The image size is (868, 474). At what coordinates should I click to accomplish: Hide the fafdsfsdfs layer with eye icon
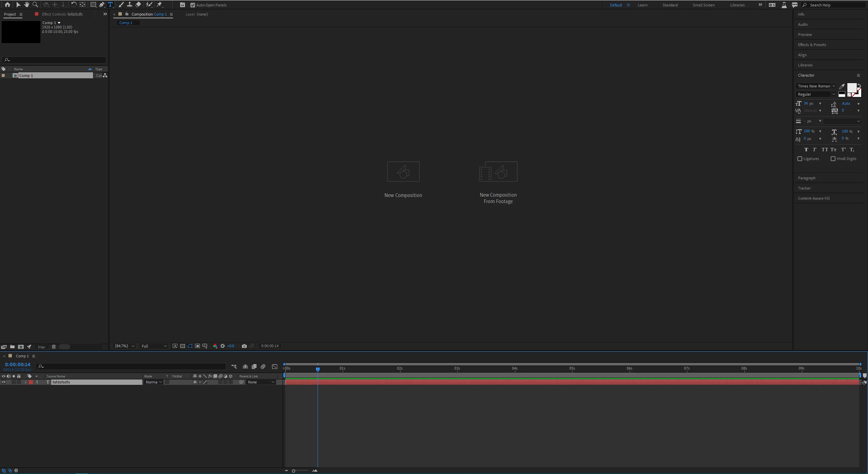click(x=4, y=382)
